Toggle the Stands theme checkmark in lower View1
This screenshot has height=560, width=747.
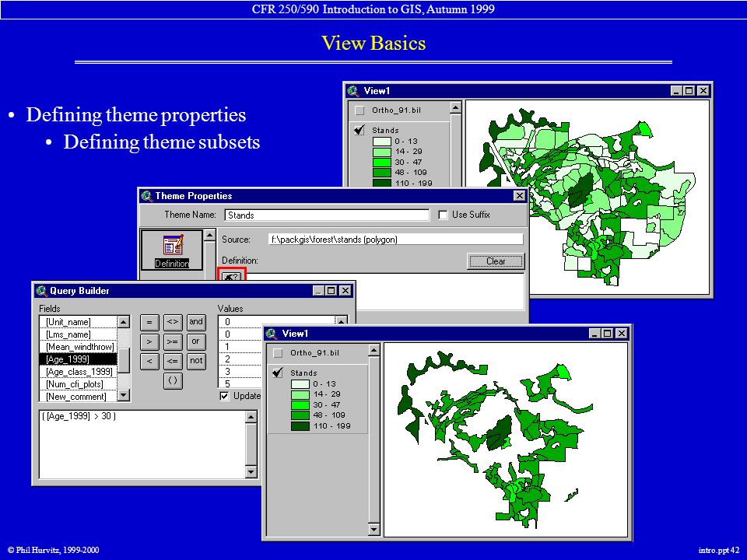(x=278, y=373)
